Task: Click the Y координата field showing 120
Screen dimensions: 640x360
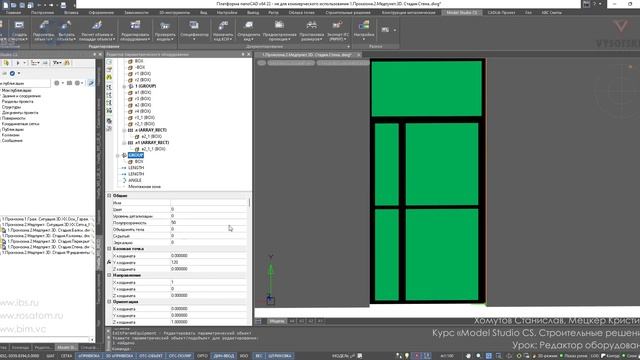Action: 209,262
